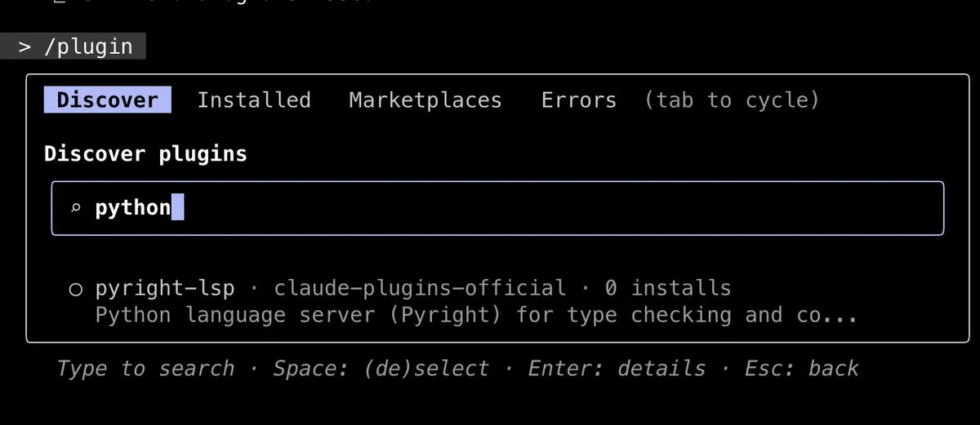Image resolution: width=980 pixels, height=425 pixels.
Task: Go to the Marketplaces tab
Action: 425,100
